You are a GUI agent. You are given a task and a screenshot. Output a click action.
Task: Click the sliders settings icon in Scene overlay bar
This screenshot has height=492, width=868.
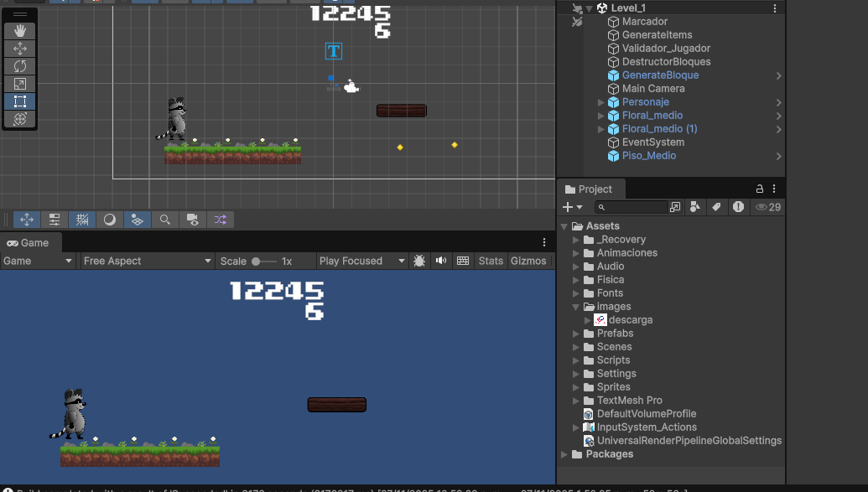(x=55, y=220)
